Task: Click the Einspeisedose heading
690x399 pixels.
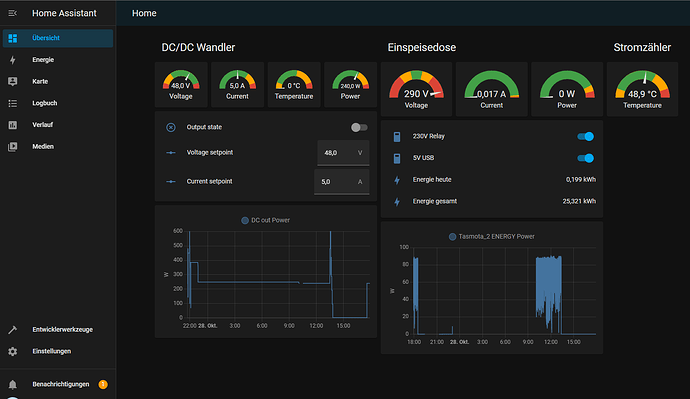Action: 422,48
